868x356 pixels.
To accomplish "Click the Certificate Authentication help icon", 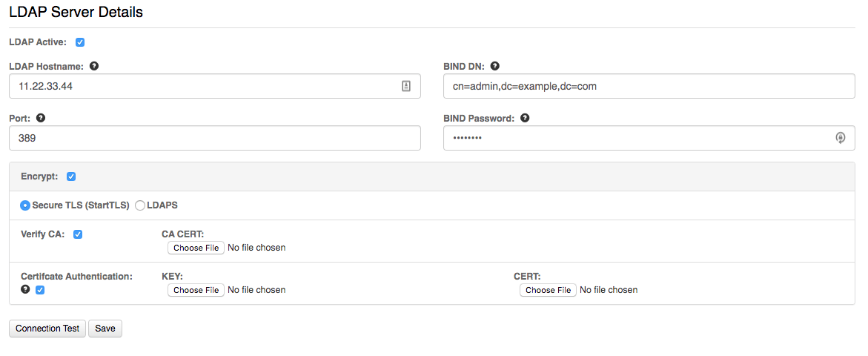I will (x=25, y=289).
